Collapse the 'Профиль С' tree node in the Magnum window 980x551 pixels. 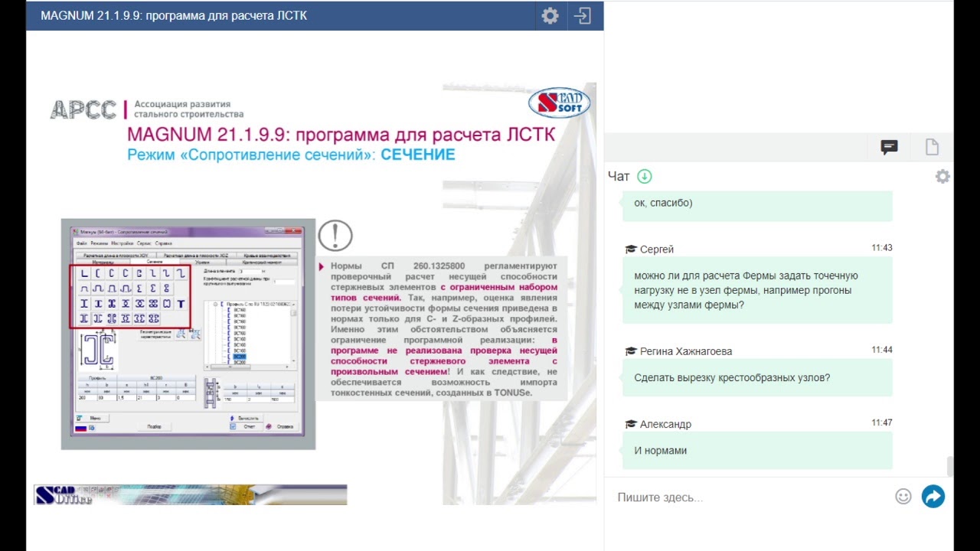click(x=215, y=304)
